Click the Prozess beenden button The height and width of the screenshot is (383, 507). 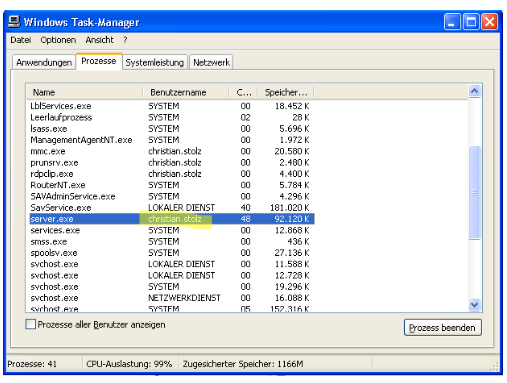pos(442,328)
